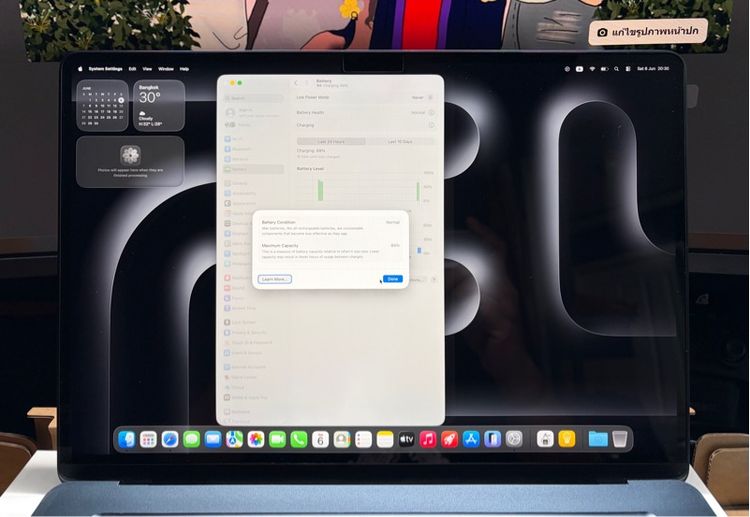Select Last 10 Days tab

click(400, 142)
